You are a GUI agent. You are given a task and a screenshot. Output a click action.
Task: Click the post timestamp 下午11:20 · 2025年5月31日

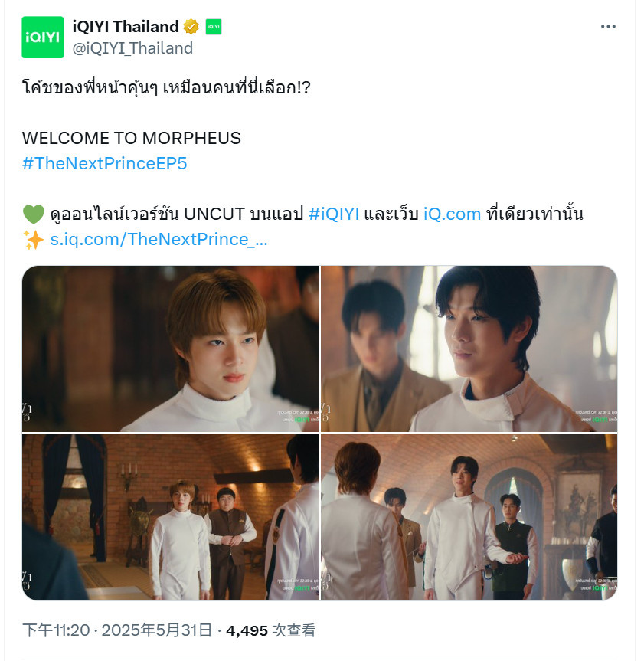(x=117, y=630)
